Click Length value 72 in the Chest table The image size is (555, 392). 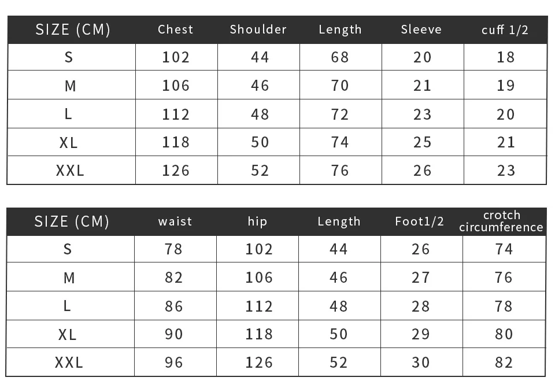click(x=340, y=114)
